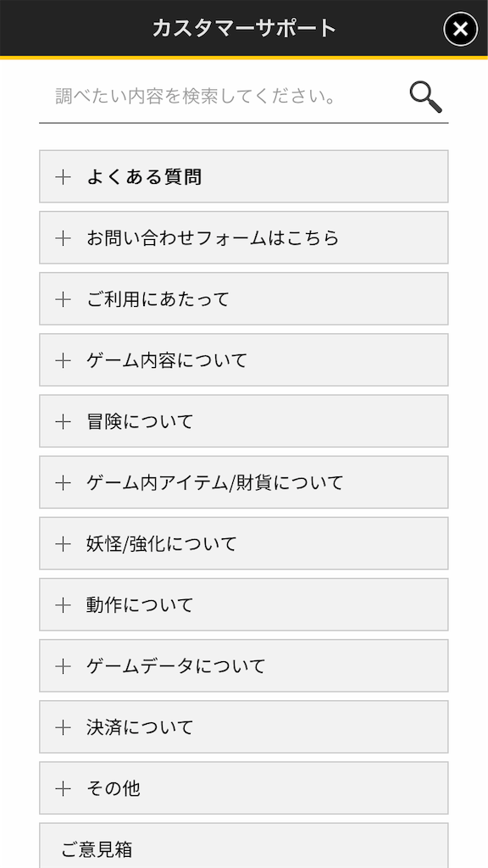The image size is (488, 868).
Task: Expand the 妖怪/強化について section
Action: (x=244, y=544)
